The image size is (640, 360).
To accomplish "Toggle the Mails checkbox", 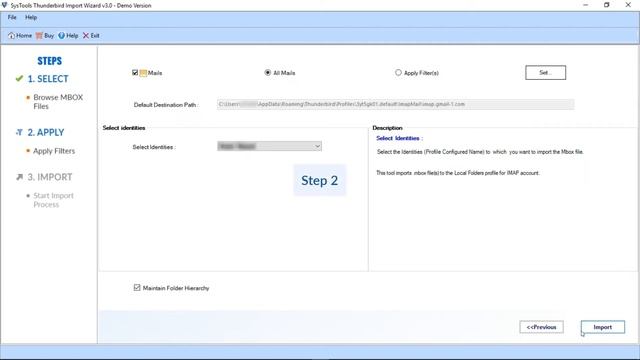I will click(135, 73).
